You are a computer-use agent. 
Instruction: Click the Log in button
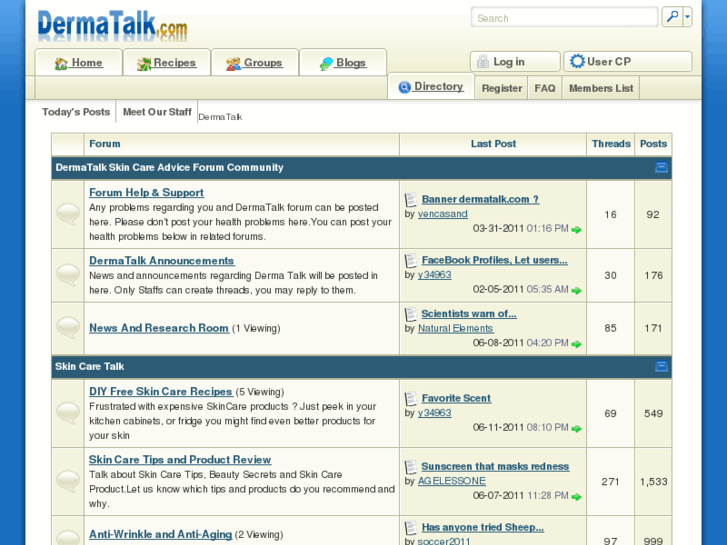515,62
